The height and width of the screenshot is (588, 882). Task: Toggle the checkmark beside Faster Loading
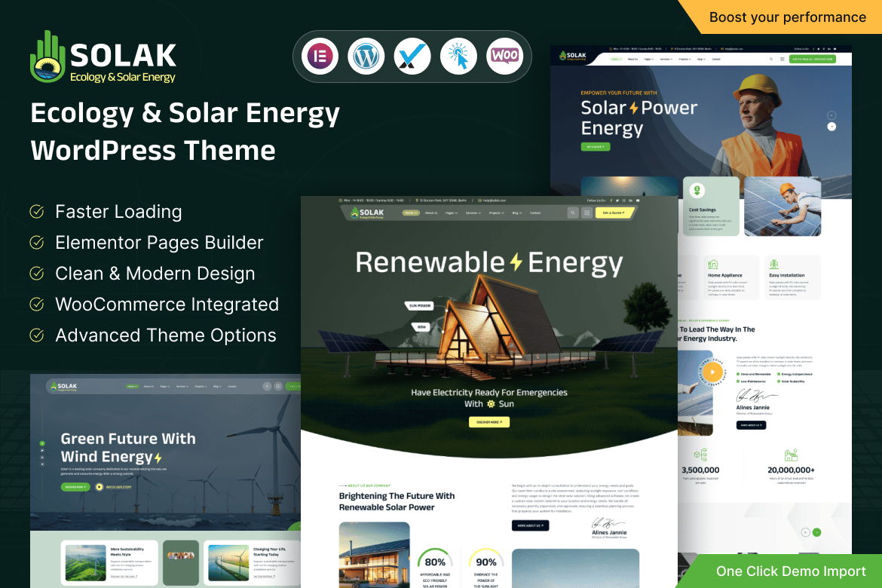coord(35,212)
